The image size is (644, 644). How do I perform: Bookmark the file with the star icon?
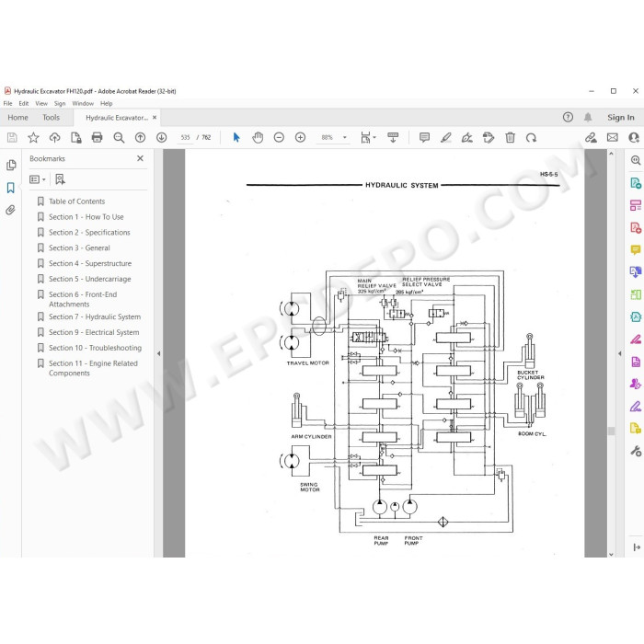(x=33, y=138)
